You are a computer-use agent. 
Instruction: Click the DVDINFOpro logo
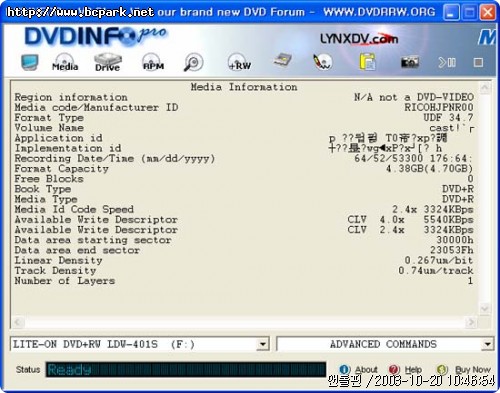pos(95,36)
